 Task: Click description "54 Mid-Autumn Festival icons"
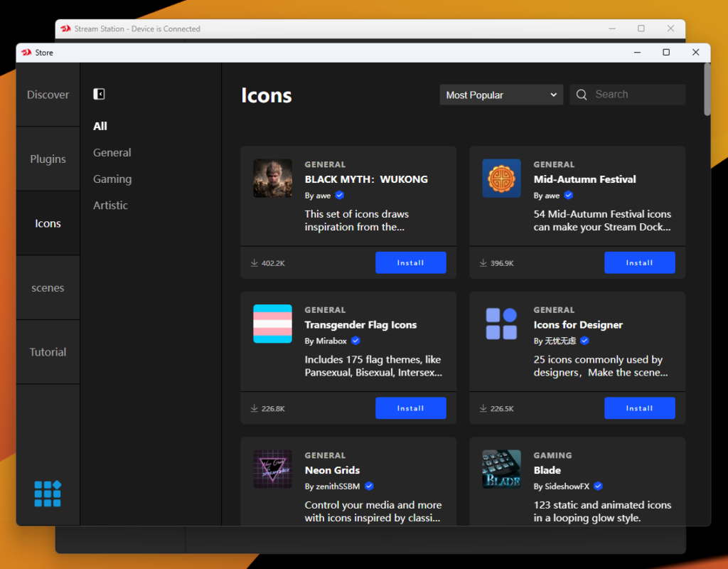tap(602, 220)
